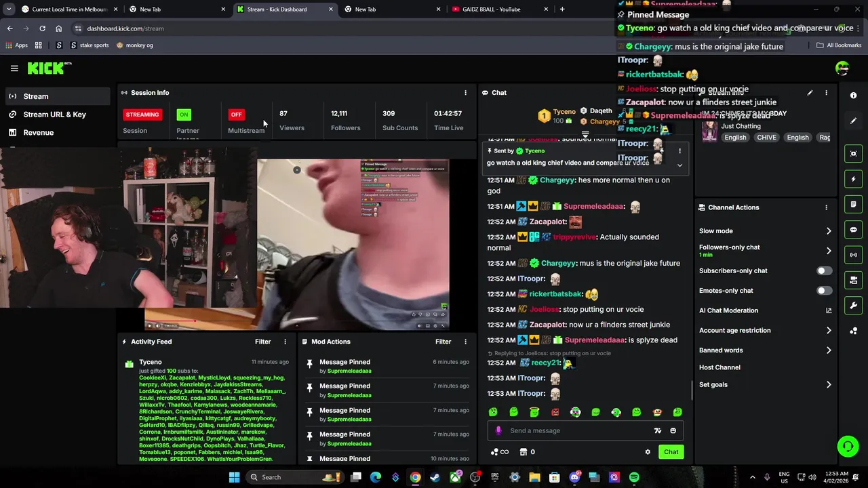Image resolution: width=868 pixels, height=488 pixels.
Task: Click the Kick logo
Action: 49,68
